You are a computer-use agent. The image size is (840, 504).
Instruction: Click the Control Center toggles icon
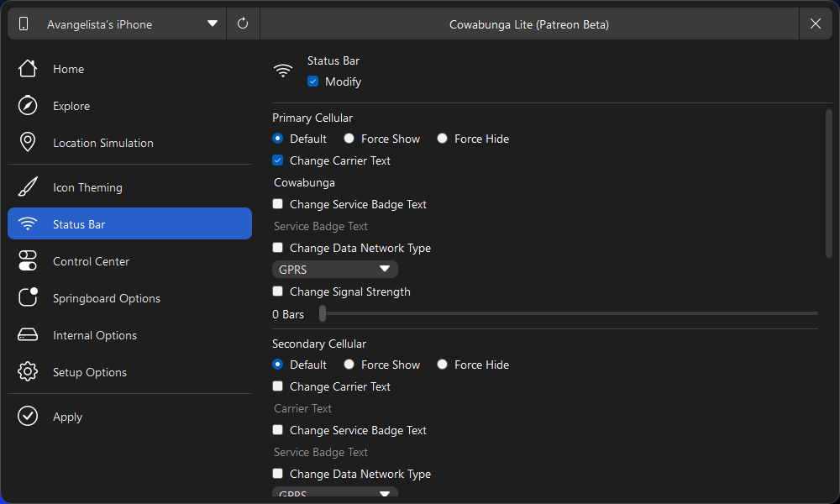[28, 261]
